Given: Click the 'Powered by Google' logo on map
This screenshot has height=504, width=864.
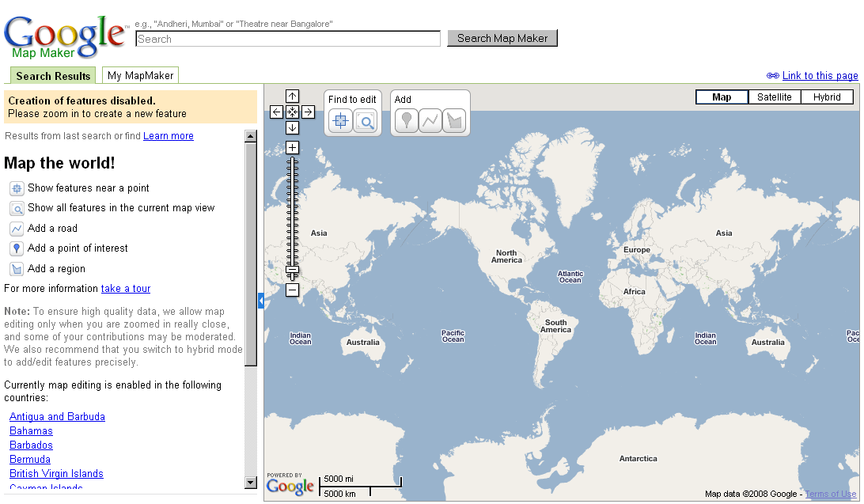Looking at the screenshot, I should (x=290, y=484).
